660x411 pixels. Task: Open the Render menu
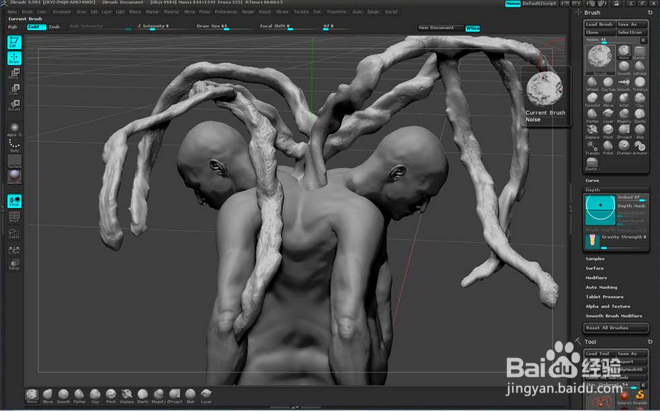pyautogui.click(x=248, y=12)
